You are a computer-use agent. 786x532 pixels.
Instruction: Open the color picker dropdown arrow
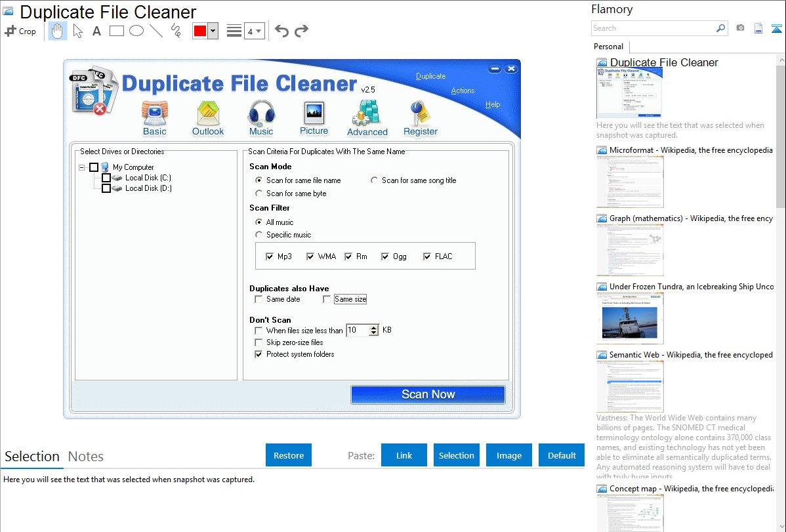pos(213,31)
